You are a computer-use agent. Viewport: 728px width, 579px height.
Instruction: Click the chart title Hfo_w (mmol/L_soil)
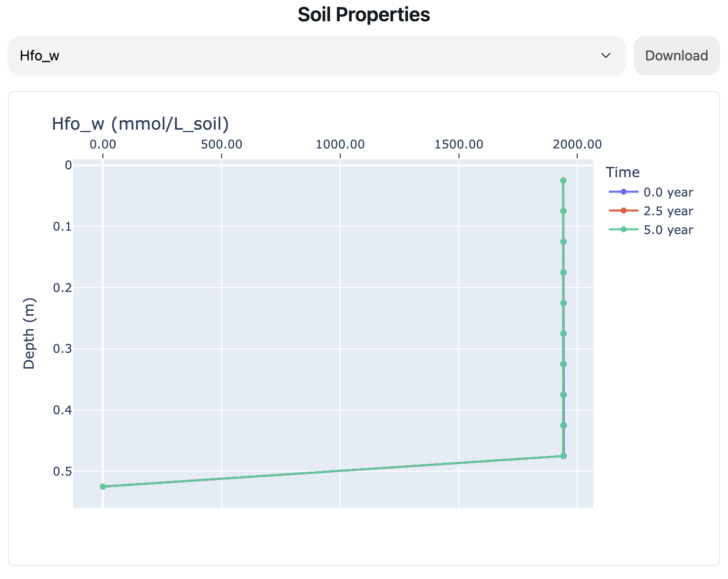(140, 124)
